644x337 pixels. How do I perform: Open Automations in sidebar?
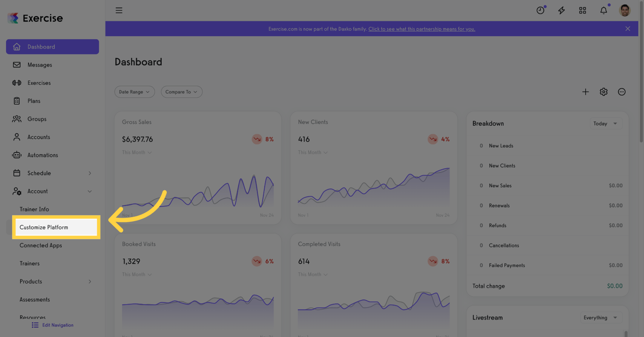pos(42,155)
